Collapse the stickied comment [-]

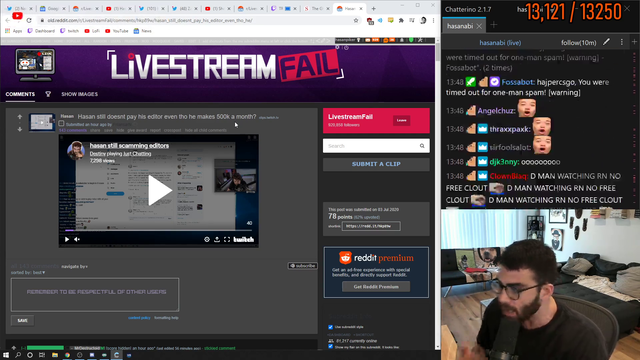coord(23,348)
